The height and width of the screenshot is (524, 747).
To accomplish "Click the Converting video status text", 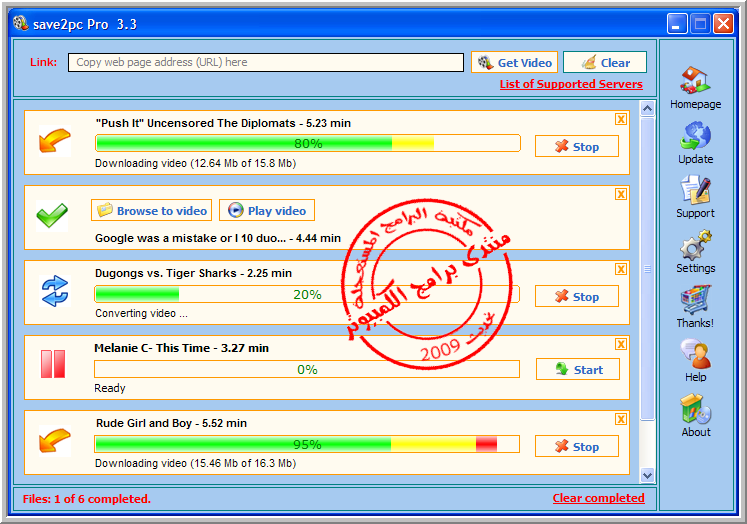I will [x=141, y=313].
